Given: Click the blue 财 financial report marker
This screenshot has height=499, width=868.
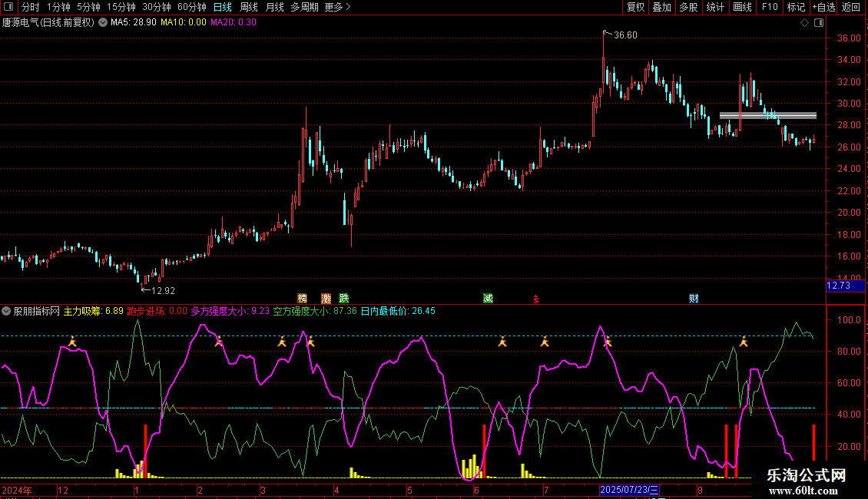Looking at the screenshot, I should [x=694, y=298].
